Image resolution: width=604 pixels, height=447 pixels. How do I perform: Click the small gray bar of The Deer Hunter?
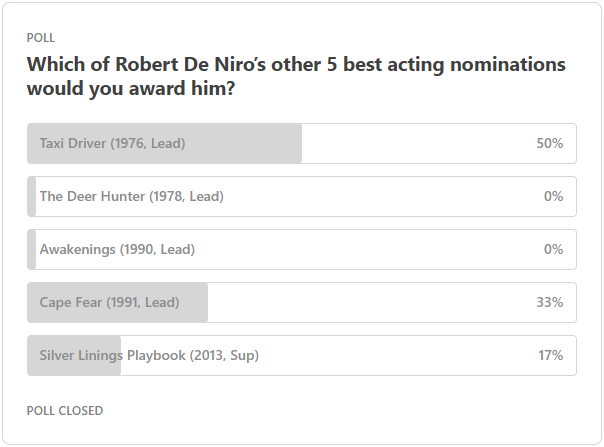click(32, 197)
